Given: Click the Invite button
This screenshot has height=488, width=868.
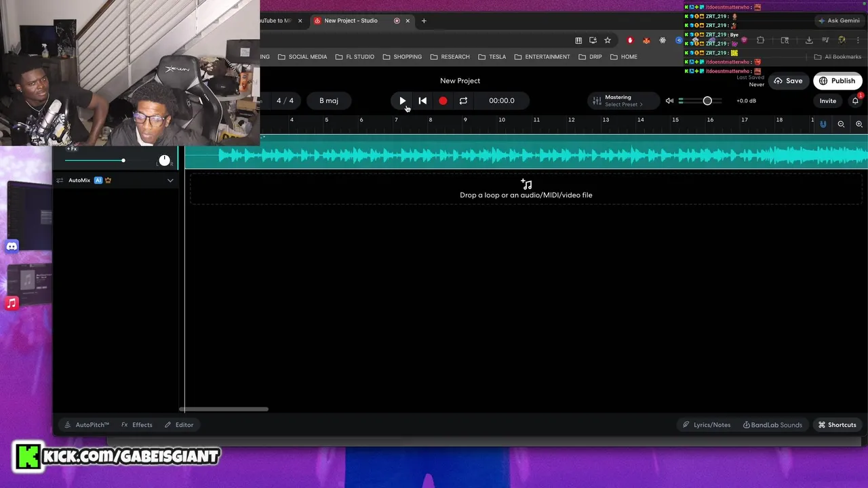Looking at the screenshot, I should 828,101.
